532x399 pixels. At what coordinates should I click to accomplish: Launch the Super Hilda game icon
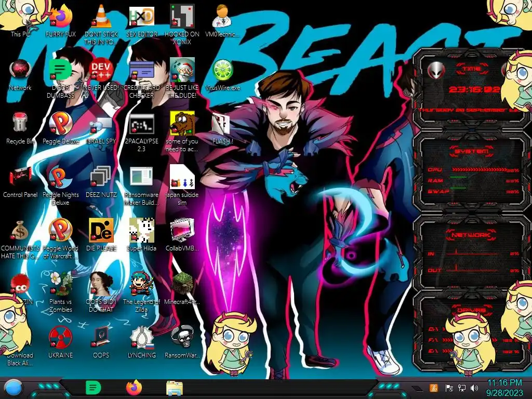click(x=142, y=235)
